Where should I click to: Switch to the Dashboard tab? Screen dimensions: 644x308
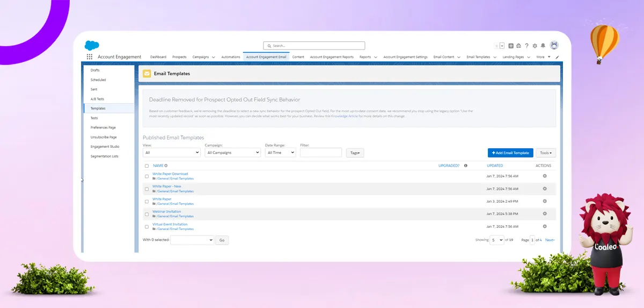pos(158,57)
